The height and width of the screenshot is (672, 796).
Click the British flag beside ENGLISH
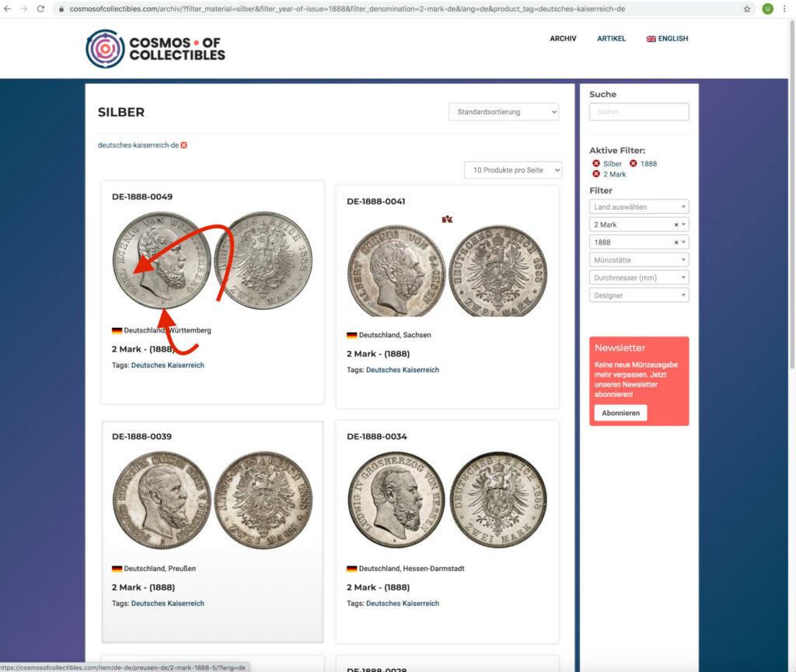(648, 38)
